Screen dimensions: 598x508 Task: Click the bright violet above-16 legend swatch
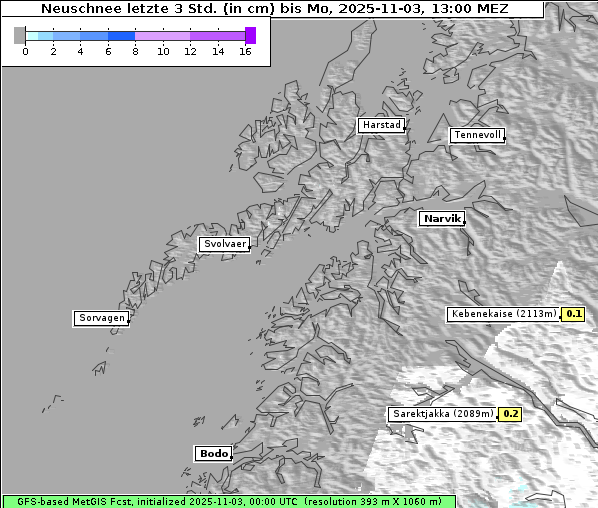pyautogui.click(x=251, y=35)
